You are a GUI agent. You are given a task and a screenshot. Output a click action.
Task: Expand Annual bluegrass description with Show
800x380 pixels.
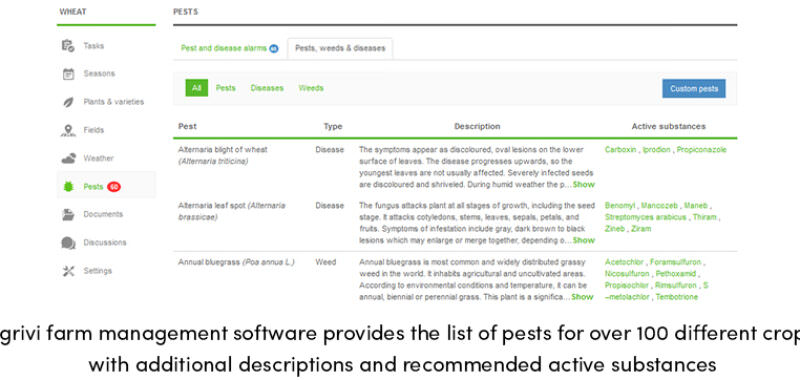tap(582, 297)
